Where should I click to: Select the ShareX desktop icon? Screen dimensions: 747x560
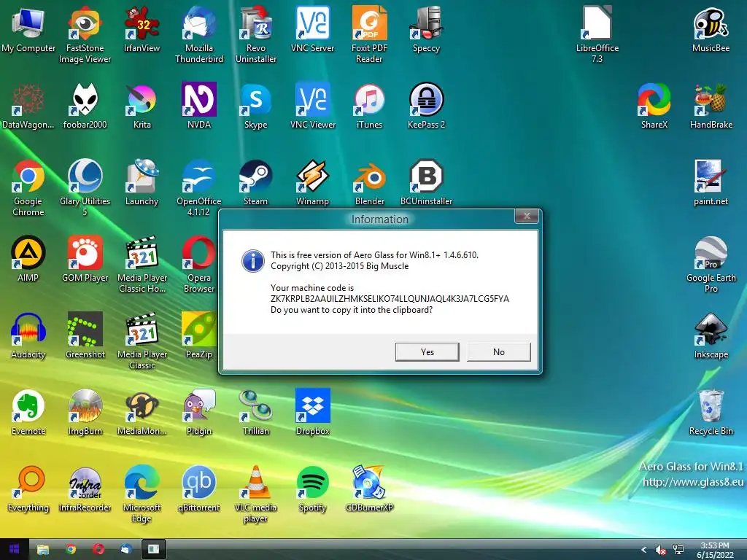tap(654, 106)
